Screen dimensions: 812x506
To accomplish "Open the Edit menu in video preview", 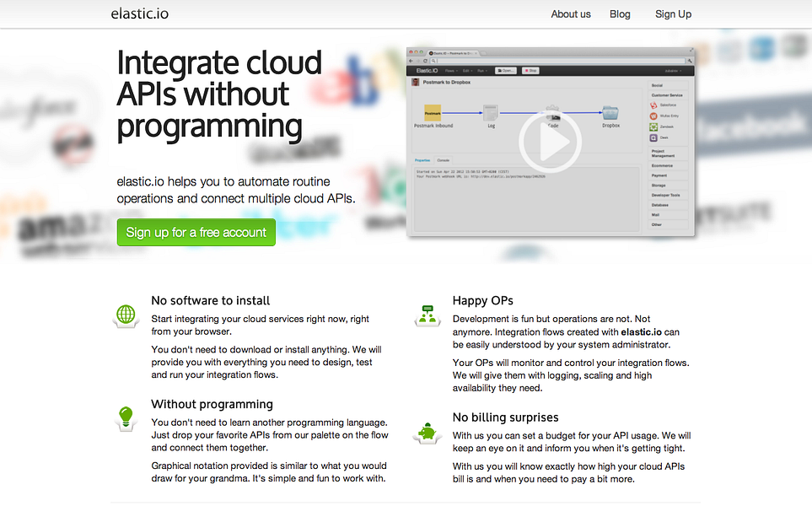I will click(x=469, y=71).
